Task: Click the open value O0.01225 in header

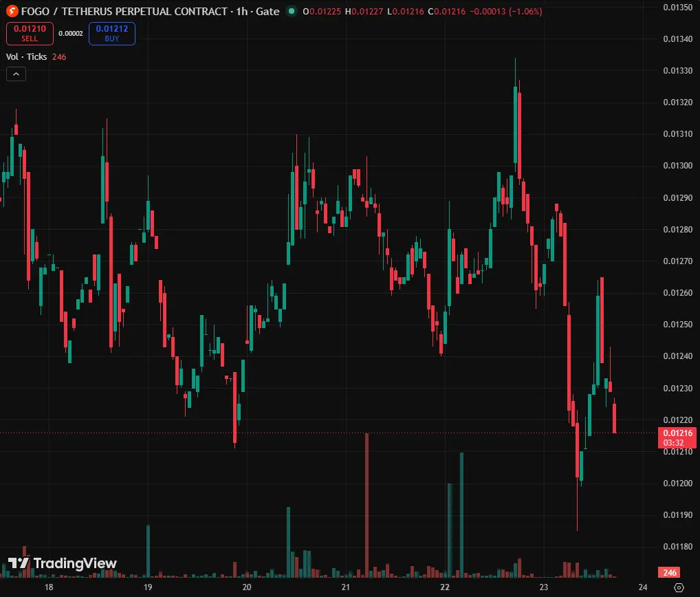Action: point(322,11)
